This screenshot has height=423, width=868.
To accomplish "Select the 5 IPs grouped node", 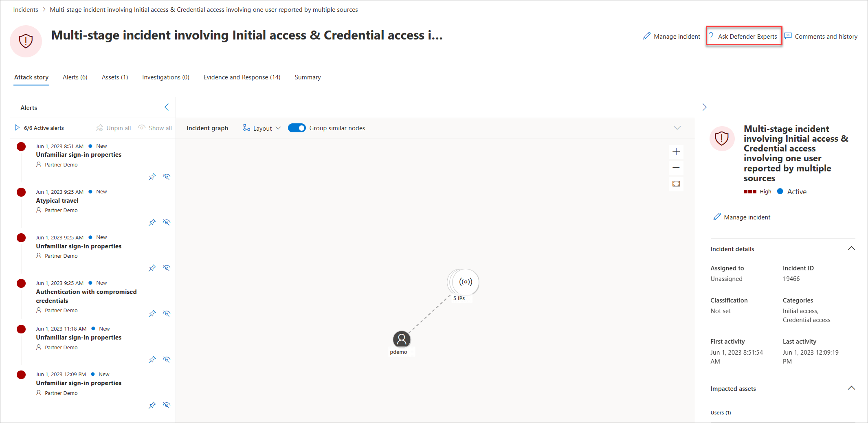I will click(464, 282).
